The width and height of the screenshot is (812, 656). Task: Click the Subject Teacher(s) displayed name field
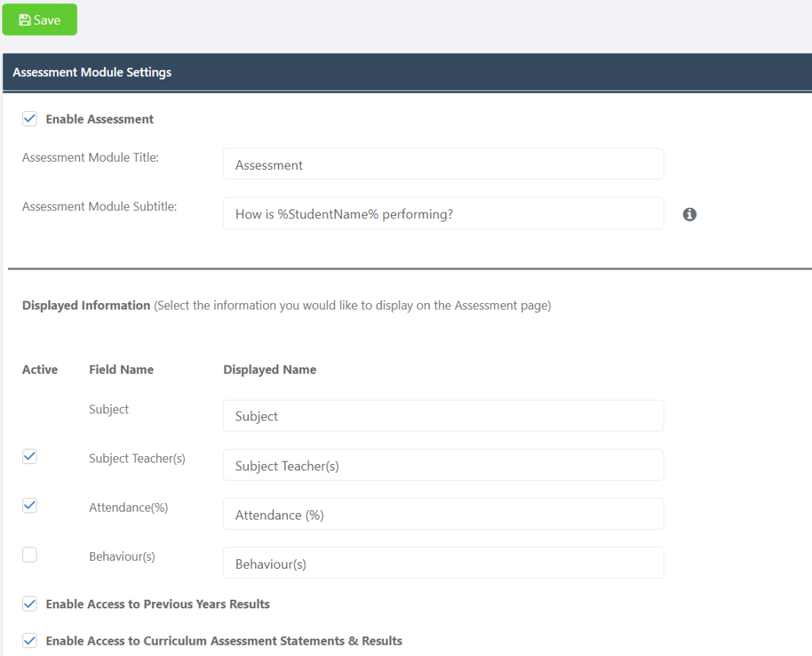(x=443, y=465)
